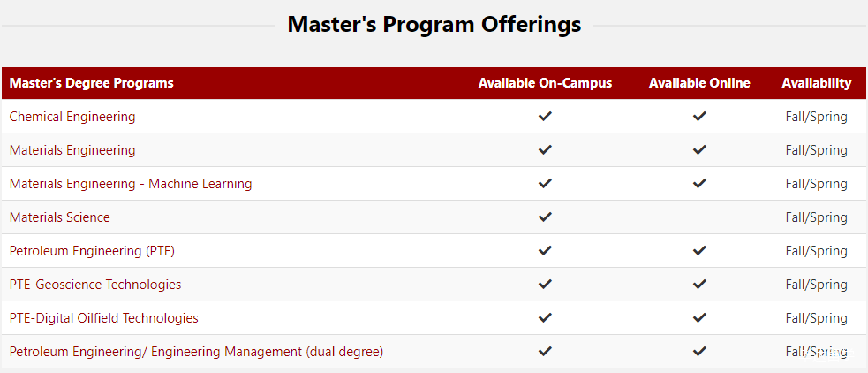Image resolution: width=868 pixels, height=373 pixels.
Task: Open the Petroleum Engineering (PTE) link
Action: click(92, 251)
